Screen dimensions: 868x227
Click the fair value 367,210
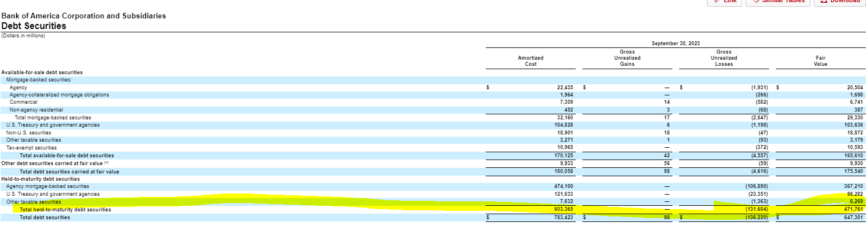(853, 186)
